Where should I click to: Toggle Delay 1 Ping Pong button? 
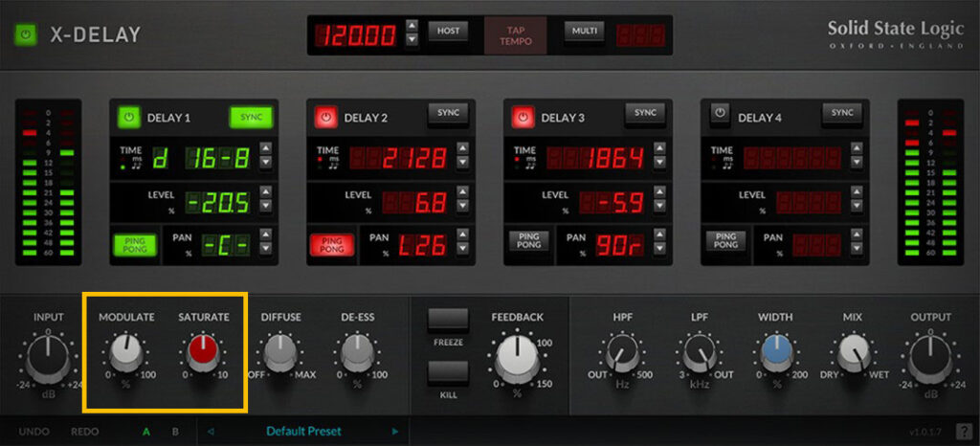click(135, 245)
